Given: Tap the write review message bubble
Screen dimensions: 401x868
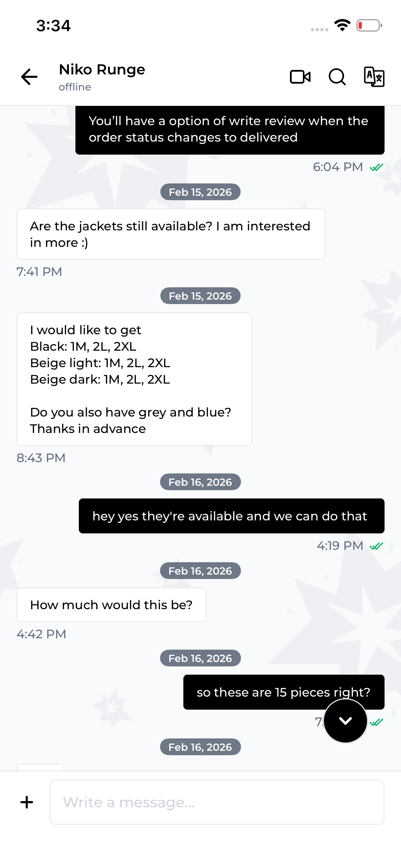Looking at the screenshot, I should (230, 130).
